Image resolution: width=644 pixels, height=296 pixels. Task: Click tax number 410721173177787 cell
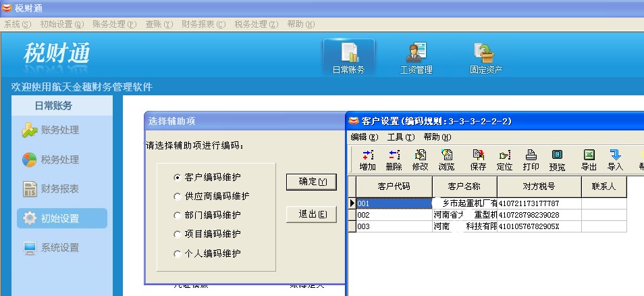(x=539, y=203)
